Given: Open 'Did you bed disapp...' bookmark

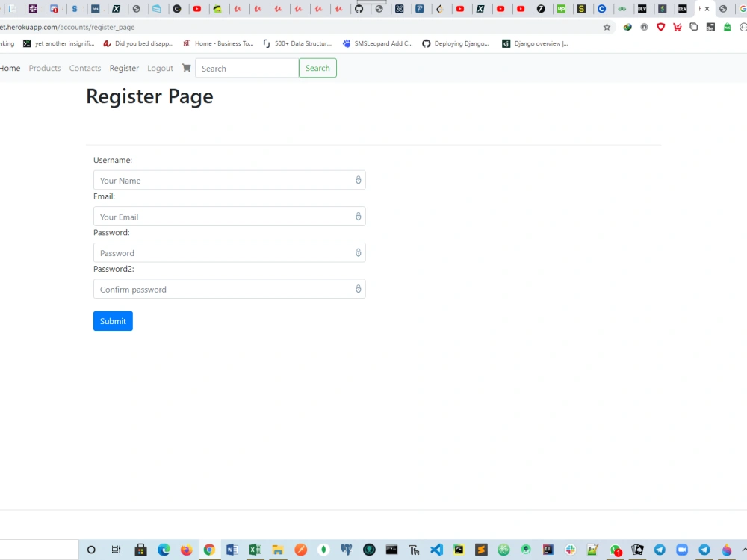Looking at the screenshot, I should click(x=138, y=43).
